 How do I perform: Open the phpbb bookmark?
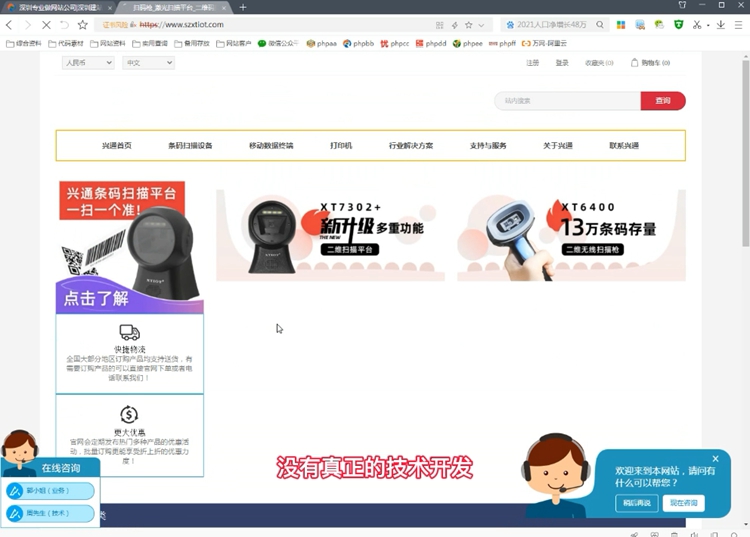(358, 44)
